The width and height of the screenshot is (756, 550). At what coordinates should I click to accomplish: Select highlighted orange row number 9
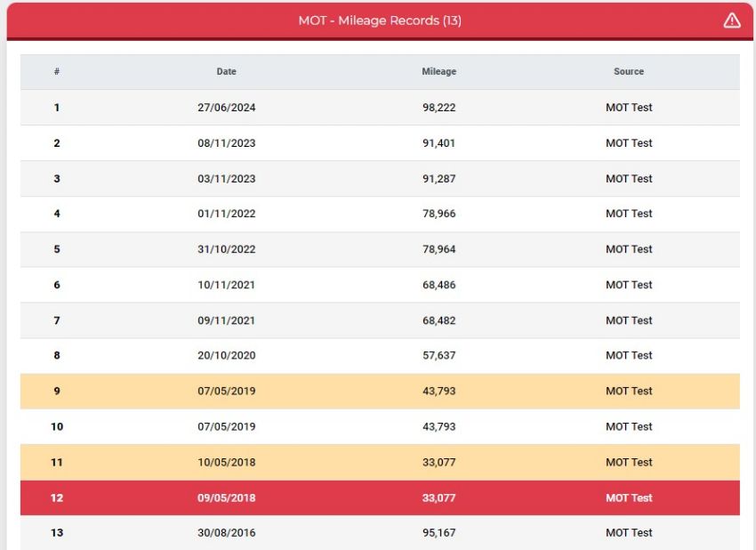pos(380,391)
